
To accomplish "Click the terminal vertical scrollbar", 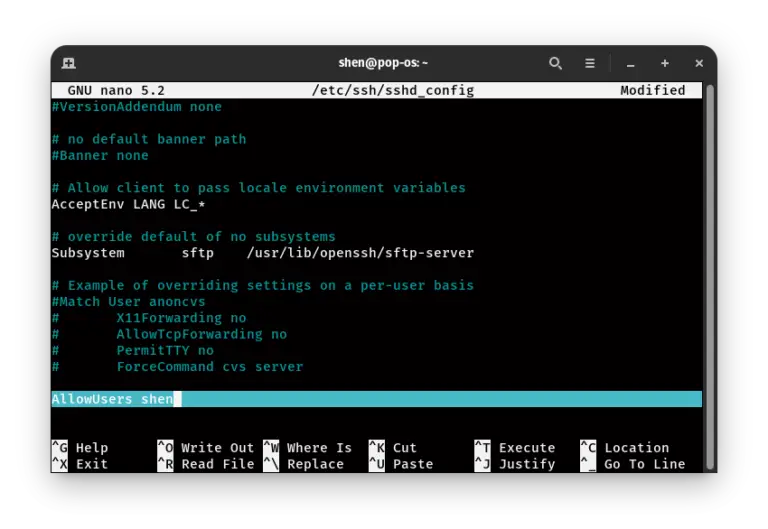I will [x=710, y=278].
